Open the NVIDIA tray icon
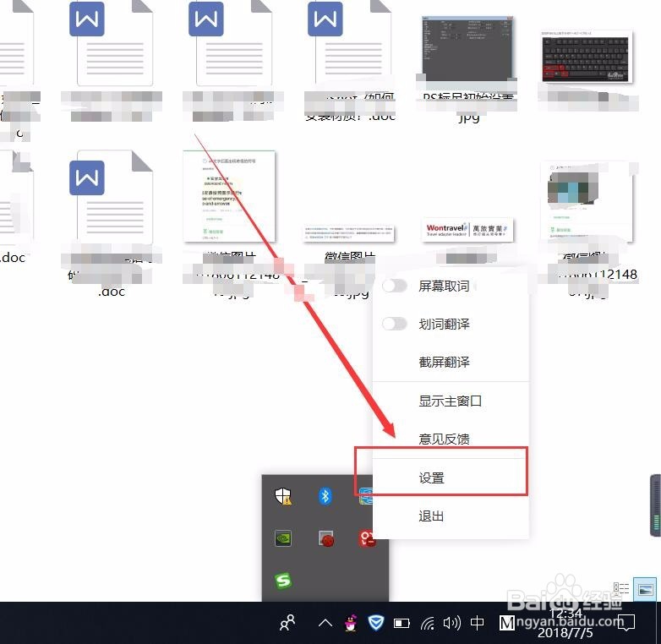Image resolution: width=661 pixels, height=644 pixels. click(x=283, y=538)
